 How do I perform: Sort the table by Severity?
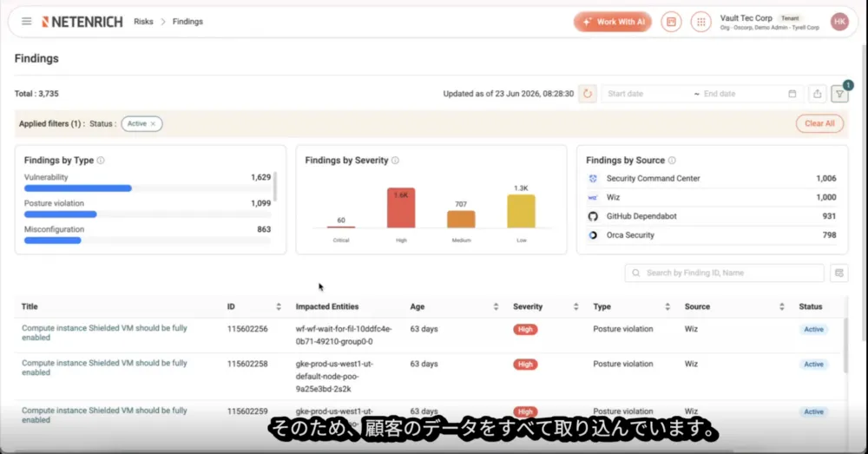pos(575,306)
